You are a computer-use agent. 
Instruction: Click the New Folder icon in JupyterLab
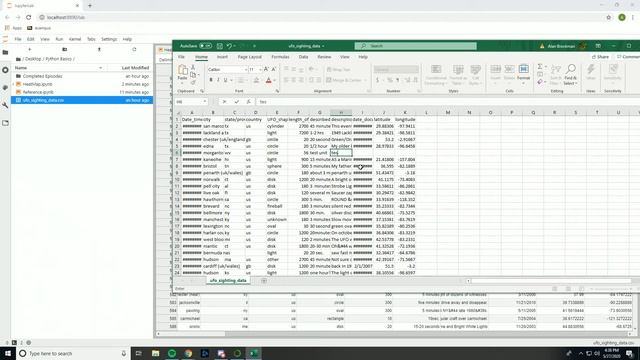coord(64,49)
